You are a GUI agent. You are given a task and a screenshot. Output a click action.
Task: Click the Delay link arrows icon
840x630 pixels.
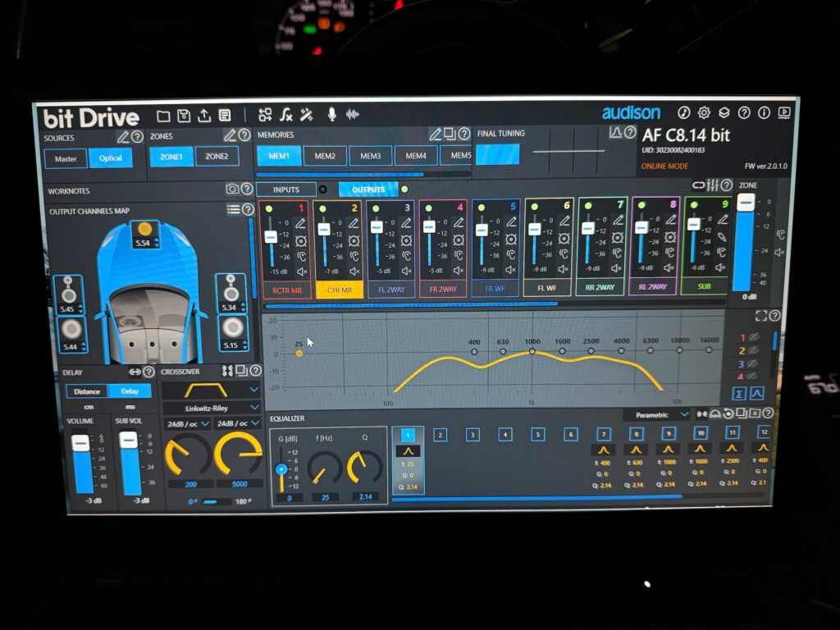click(x=135, y=372)
